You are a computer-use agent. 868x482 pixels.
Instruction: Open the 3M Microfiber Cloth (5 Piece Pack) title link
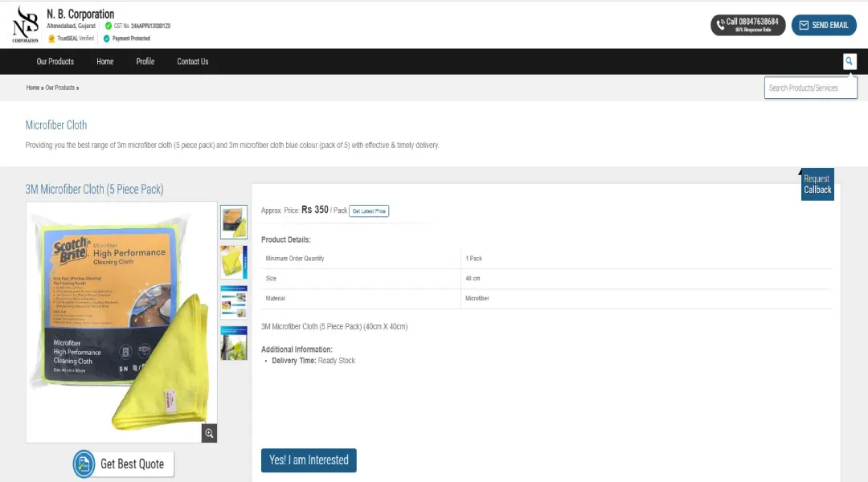pyautogui.click(x=94, y=190)
